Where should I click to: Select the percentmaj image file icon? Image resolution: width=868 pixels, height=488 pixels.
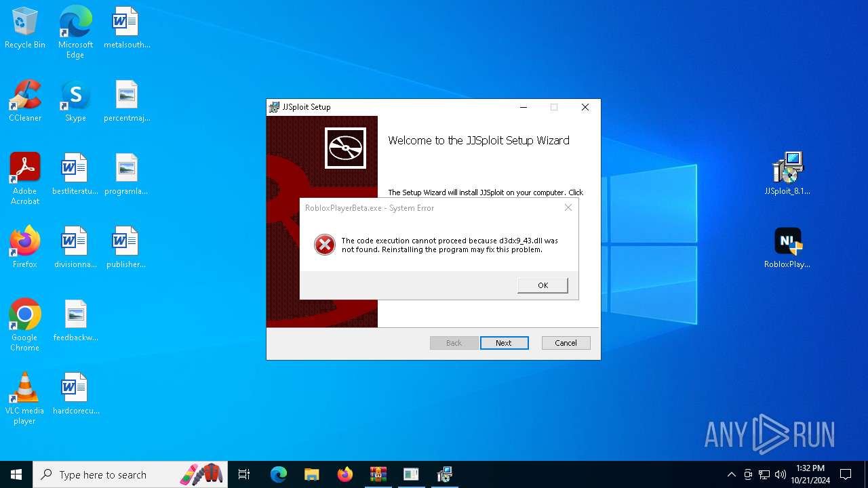click(x=127, y=102)
